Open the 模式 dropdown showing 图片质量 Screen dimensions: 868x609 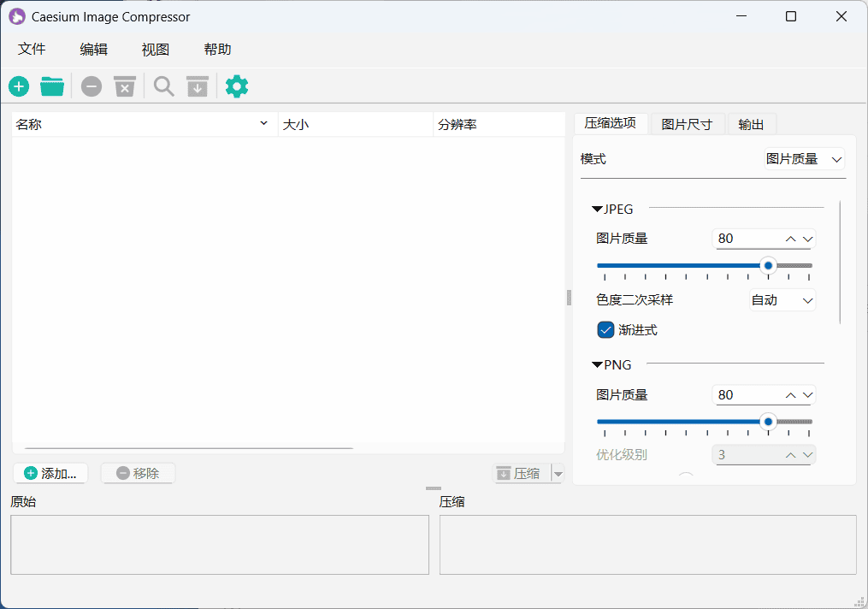point(805,159)
